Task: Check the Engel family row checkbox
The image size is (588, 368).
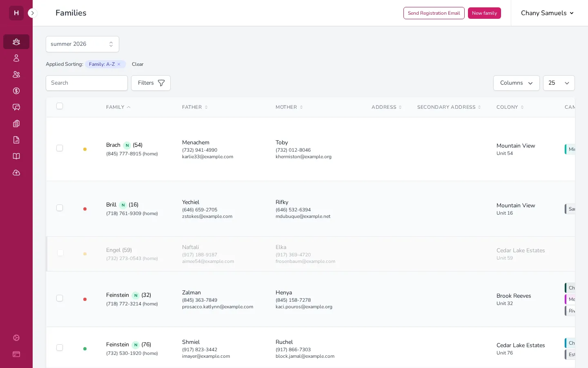Action: pos(60,253)
